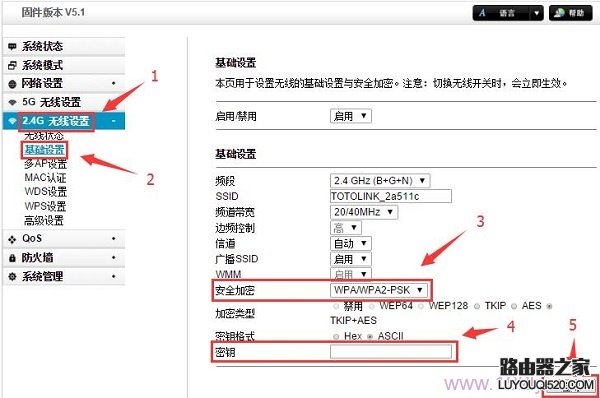Viewport: 600px width, 398px height.
Task: Open 高级设置 submenu item
Action: (44, 220)
